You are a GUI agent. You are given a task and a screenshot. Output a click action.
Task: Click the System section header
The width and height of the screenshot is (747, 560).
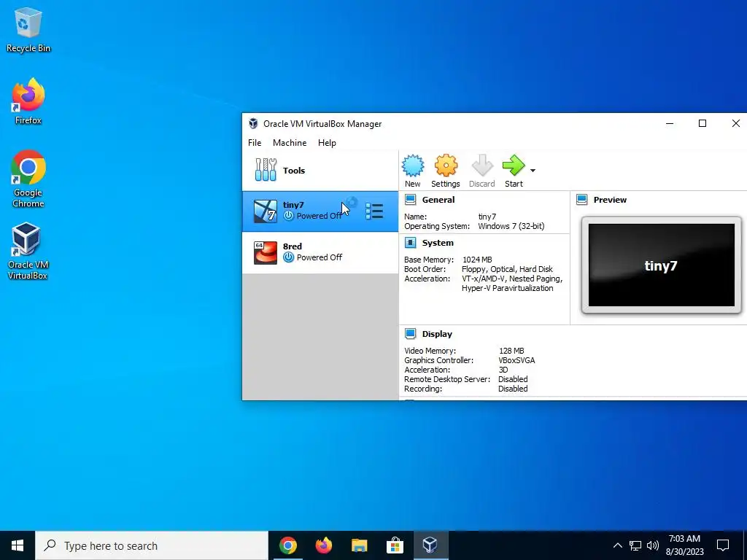pos(438,243)
